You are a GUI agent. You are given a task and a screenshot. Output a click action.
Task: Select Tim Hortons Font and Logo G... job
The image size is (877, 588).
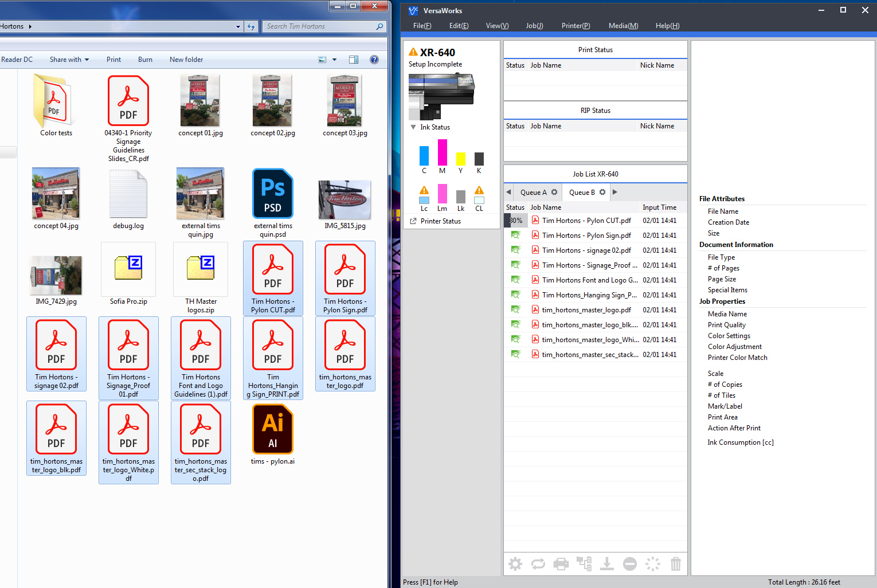pyautogui.click(x=595, y=280)
